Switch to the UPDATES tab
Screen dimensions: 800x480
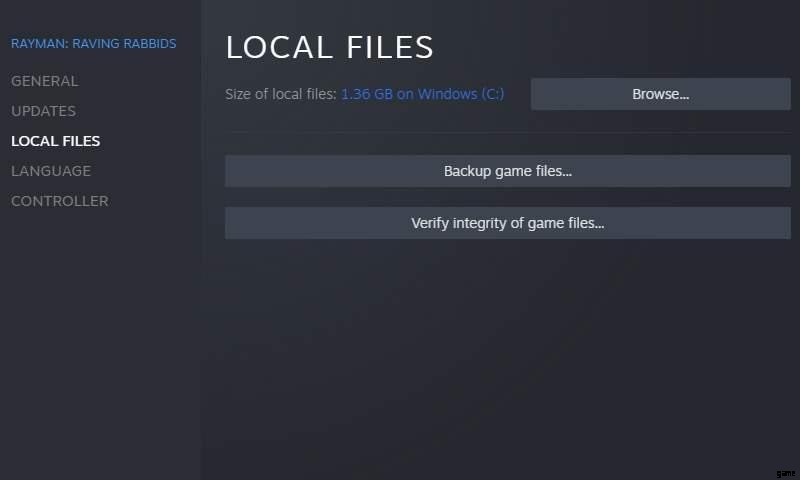coord(43,111)
